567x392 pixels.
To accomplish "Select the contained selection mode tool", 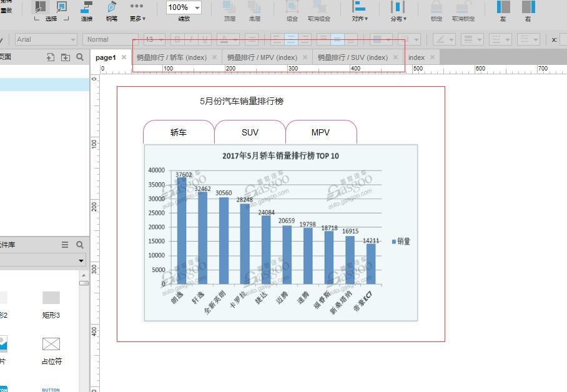I will point(62,7).
